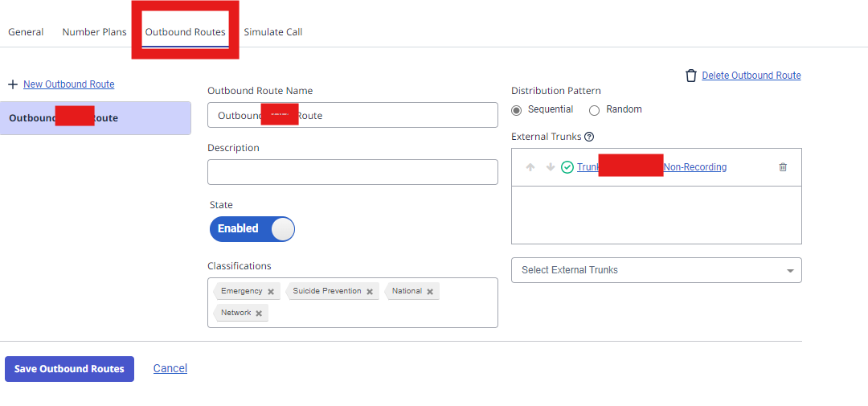Remove the National classification tag
The width and height of the screenshot is (868, 406).
coord(430,292)
